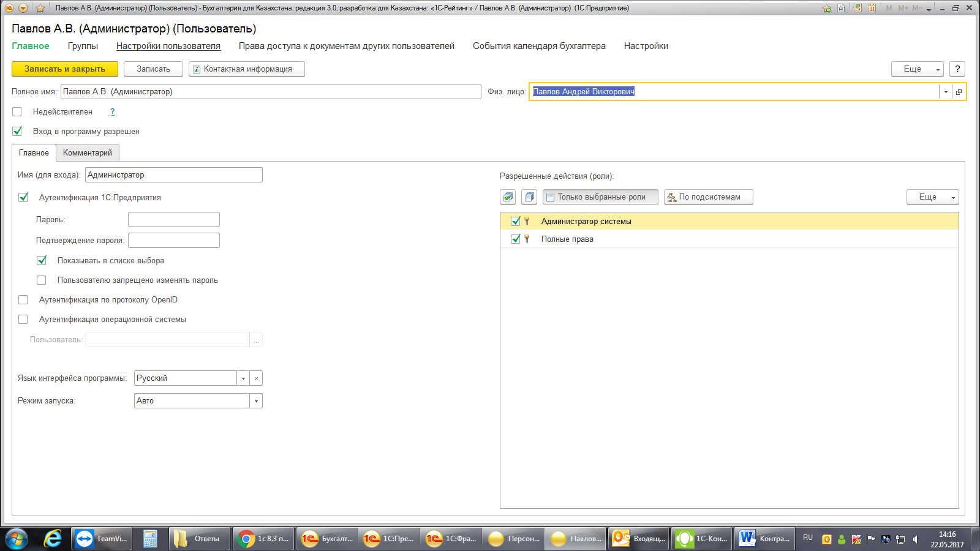
Task: Toggle Показывать в списке выбора checkbox
Action: coord(42,261)
